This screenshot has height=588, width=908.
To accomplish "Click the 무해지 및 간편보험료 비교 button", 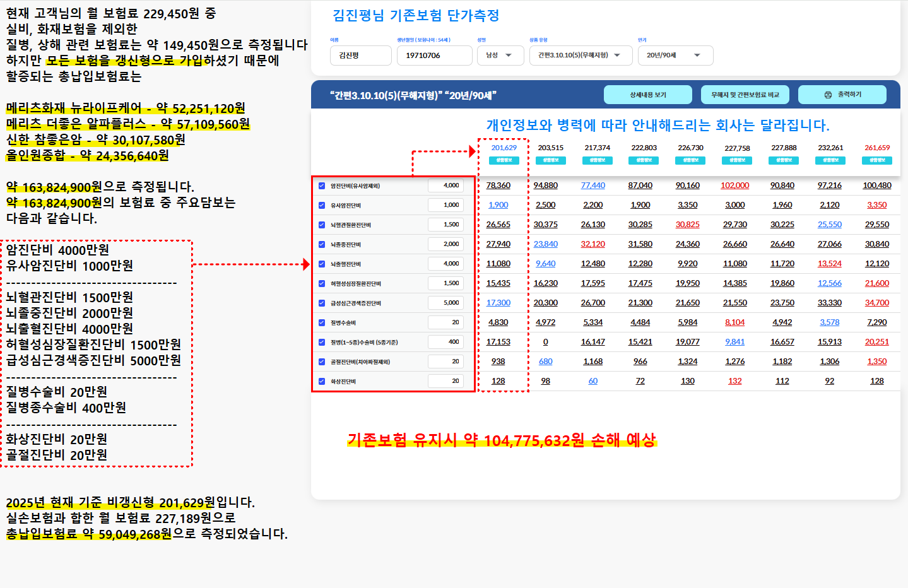I will pos(745,95).
